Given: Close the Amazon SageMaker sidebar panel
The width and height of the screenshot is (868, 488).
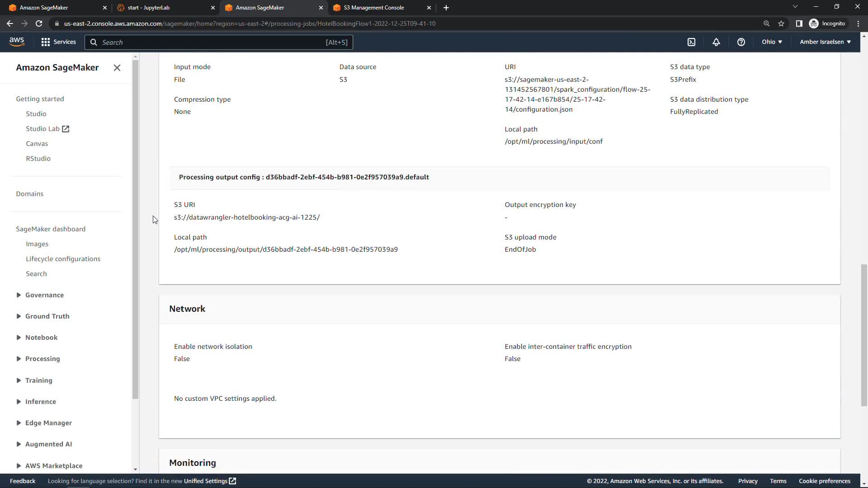Looking at the screenshot, I should pos(117,68).
